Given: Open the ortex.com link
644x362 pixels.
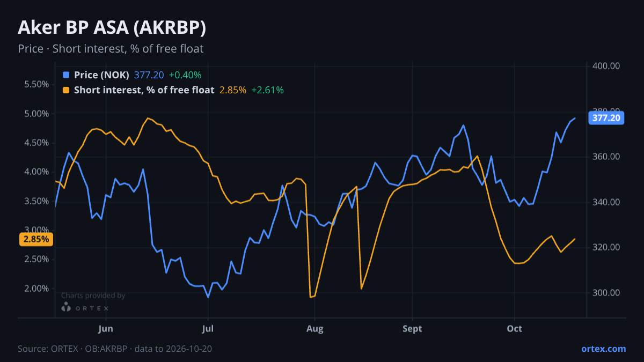Looking at the screenshot, I should point(604,349).
